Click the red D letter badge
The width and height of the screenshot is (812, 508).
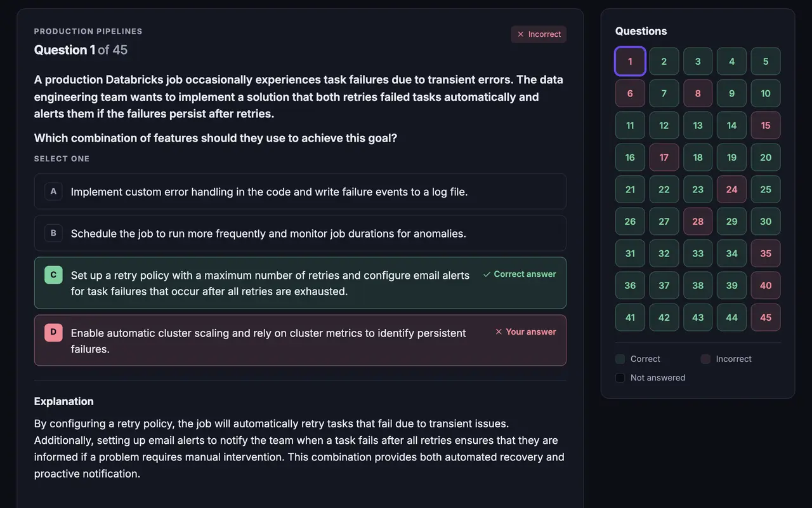pos(53,332)
